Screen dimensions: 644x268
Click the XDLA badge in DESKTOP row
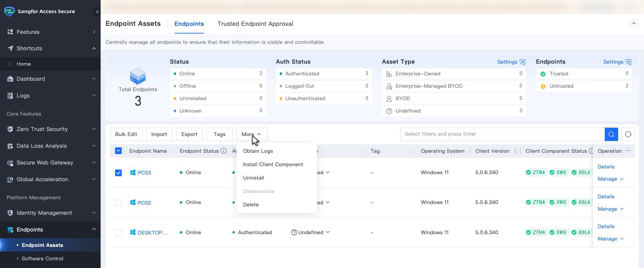click(x=581, y=232)
